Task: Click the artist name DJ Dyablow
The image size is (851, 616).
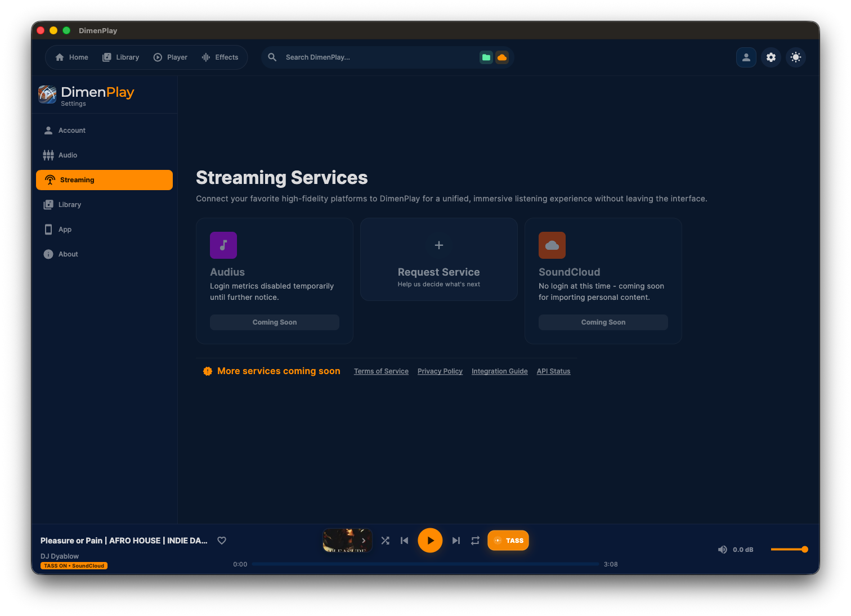Action: (x=60, y=556)
